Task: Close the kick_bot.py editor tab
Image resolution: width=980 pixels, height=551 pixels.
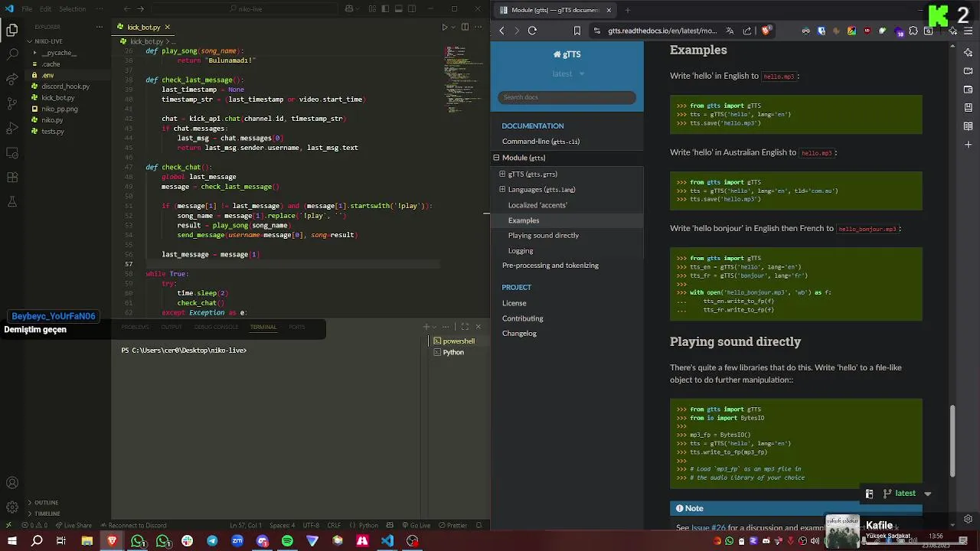Action: click(167, 27)
